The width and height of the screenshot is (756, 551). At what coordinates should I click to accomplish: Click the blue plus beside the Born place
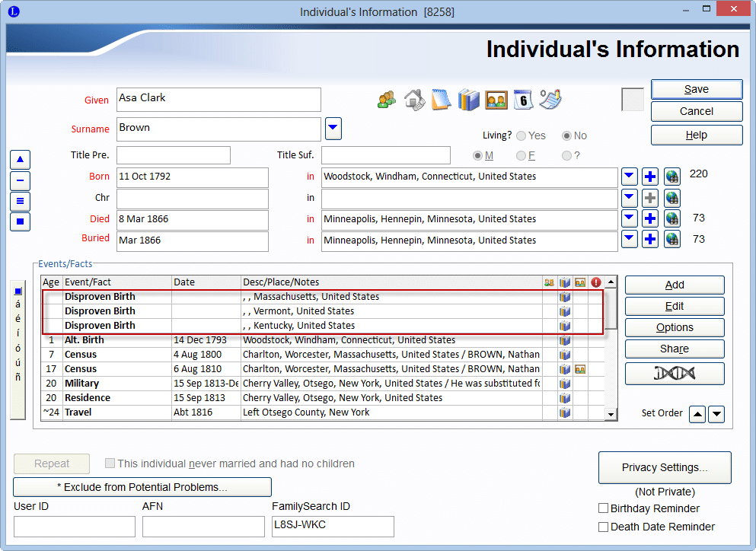coord(650,177)
